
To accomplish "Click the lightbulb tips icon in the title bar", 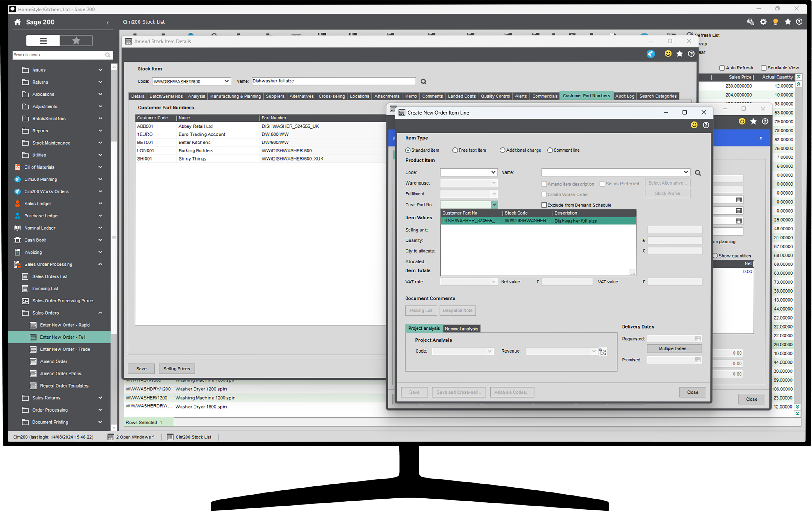I will point(775,22).
